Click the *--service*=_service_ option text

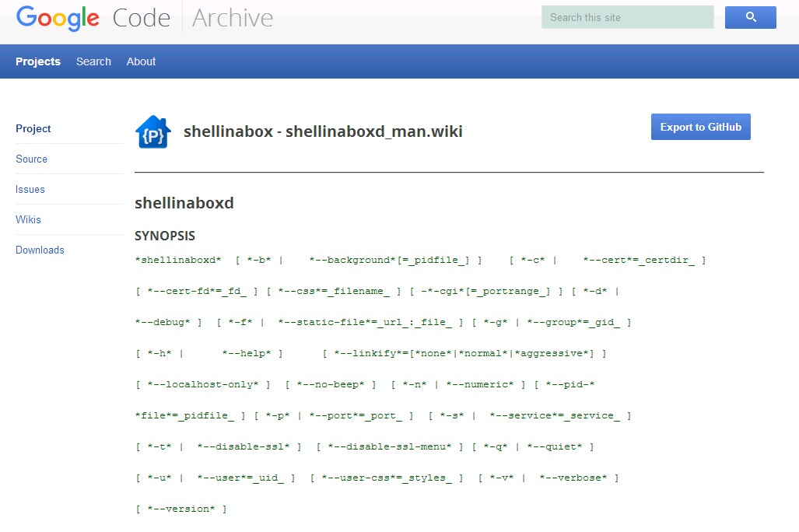tap(555, 415)
